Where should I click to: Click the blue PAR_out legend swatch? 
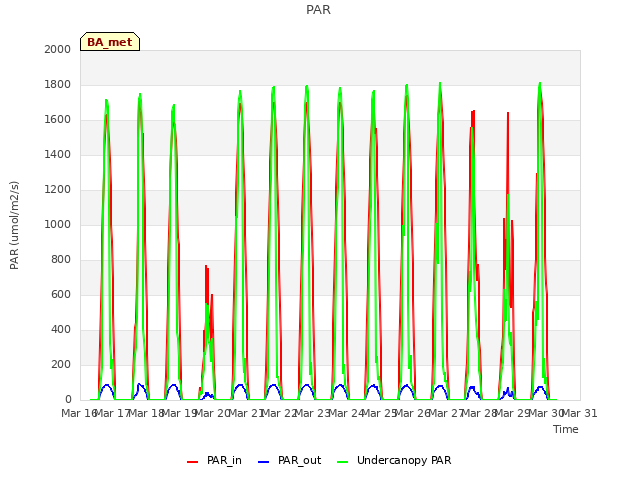tap(264, 462)
